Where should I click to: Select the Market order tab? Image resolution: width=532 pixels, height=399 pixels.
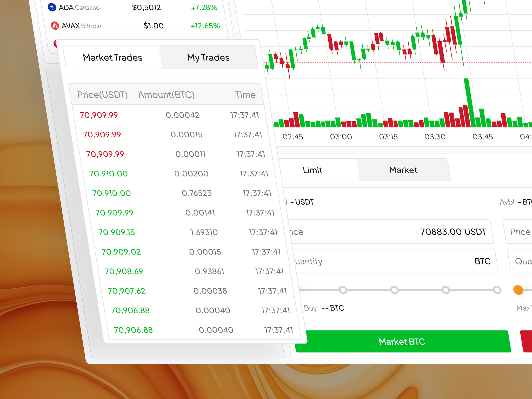(x=403, y=170)
